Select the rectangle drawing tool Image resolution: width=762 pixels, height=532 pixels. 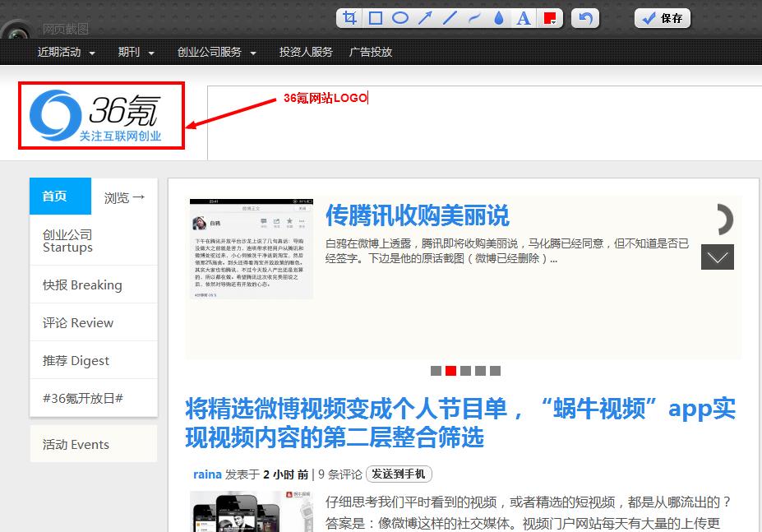click(375, 18)
